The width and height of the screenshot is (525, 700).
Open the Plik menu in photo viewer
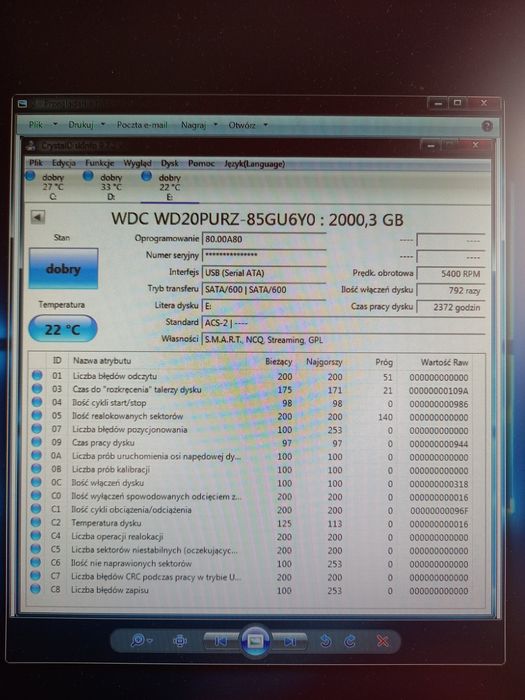pos(43,125)
